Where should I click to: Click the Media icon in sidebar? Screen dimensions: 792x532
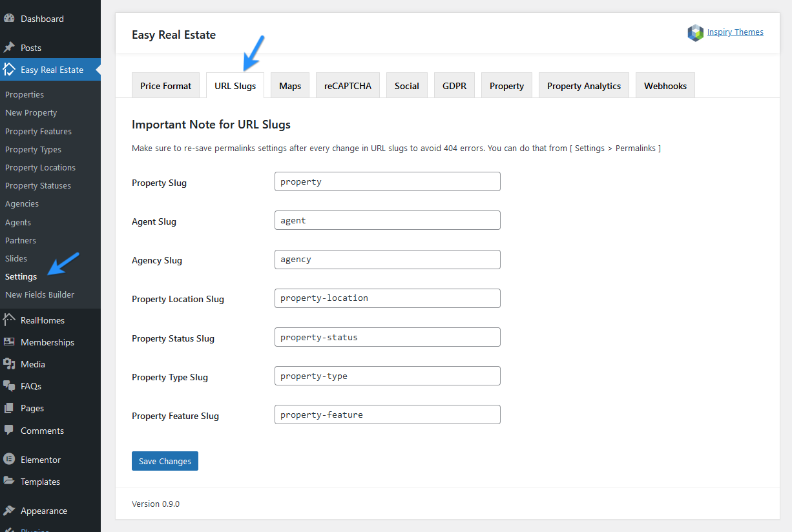pos(9,364)
